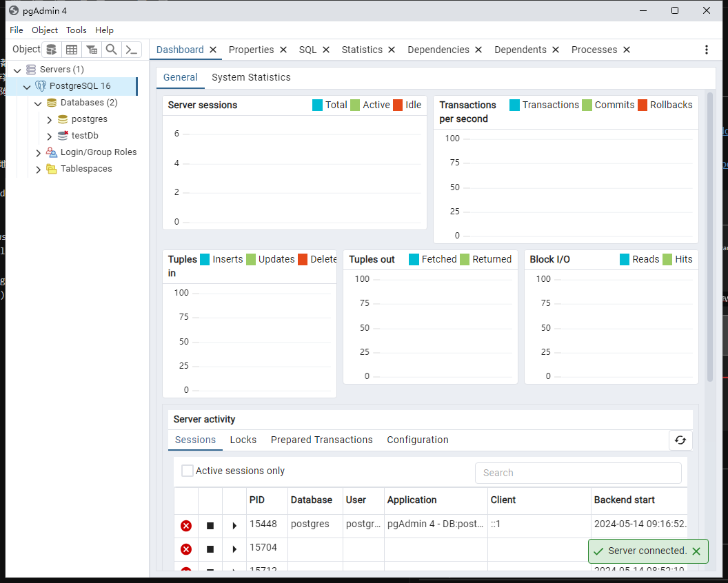The width and height of the screenshot is (728, 583).
Task: Cancel active query for PID 15448
Action: click(210, 525)
